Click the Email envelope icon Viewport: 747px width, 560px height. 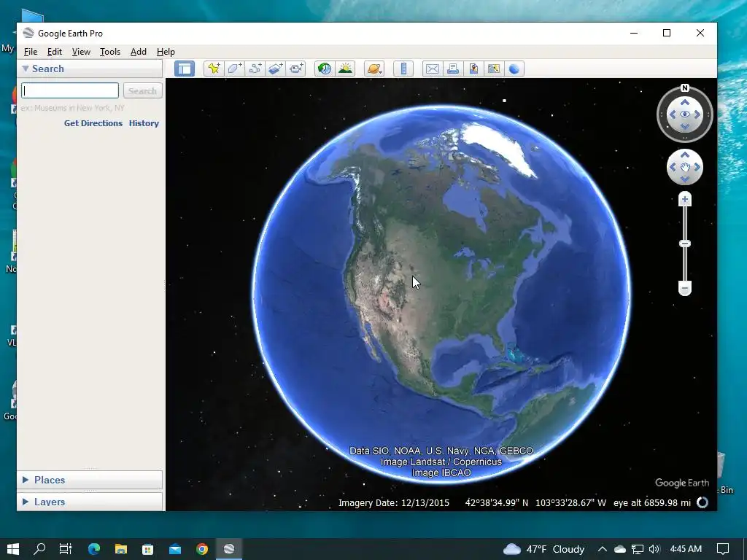coord(432,69)
